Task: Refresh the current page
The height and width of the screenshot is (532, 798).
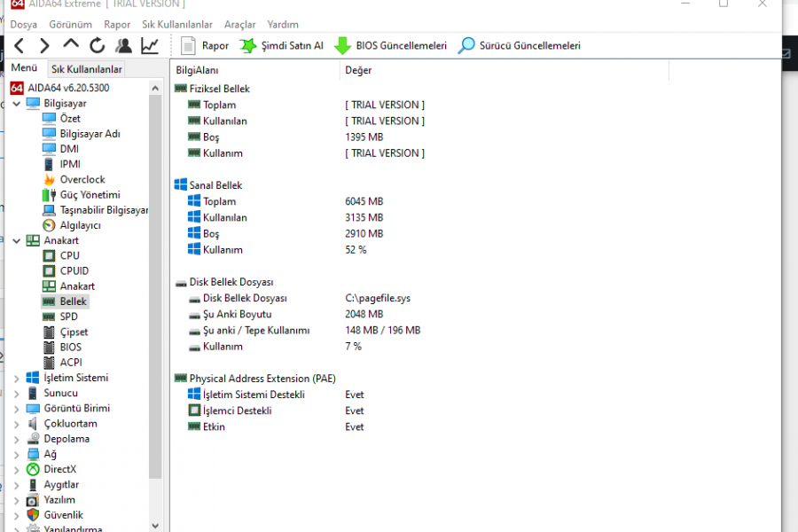Action: coord(97,46)
